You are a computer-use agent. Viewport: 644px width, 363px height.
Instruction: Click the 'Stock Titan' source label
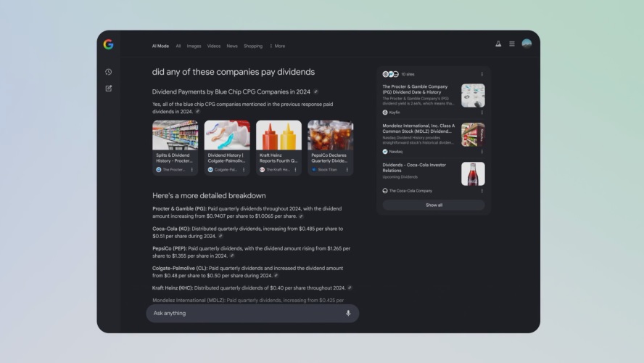click(327, 170)
